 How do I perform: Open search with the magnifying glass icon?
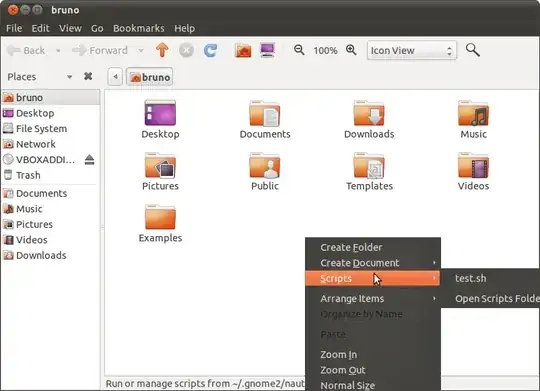click(472, 50)
